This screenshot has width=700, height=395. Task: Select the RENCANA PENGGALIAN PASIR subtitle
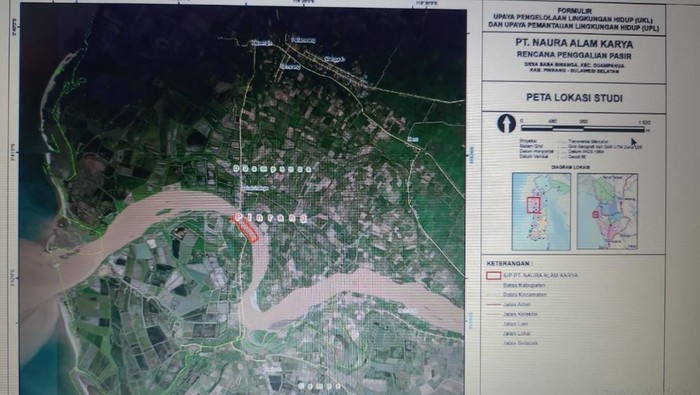[574, 55]
